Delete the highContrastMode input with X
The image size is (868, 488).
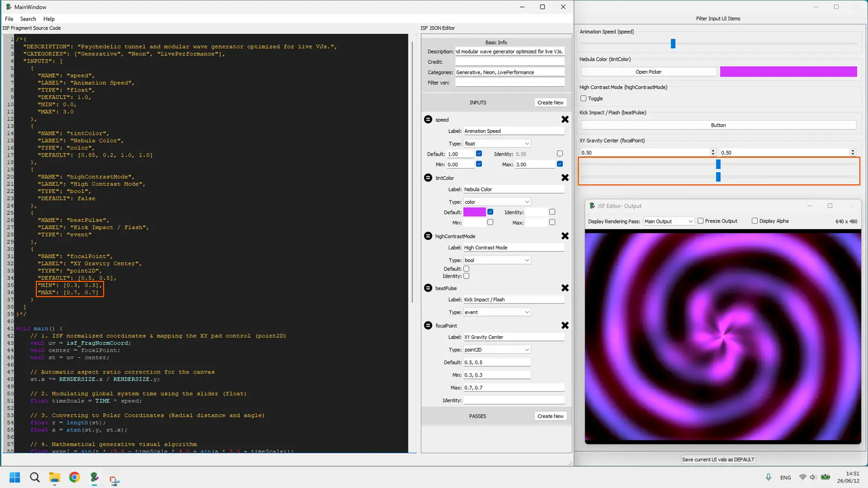point(565,236)
